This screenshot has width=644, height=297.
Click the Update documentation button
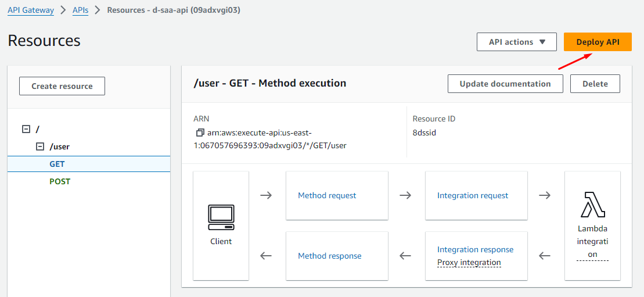point(505,84)
